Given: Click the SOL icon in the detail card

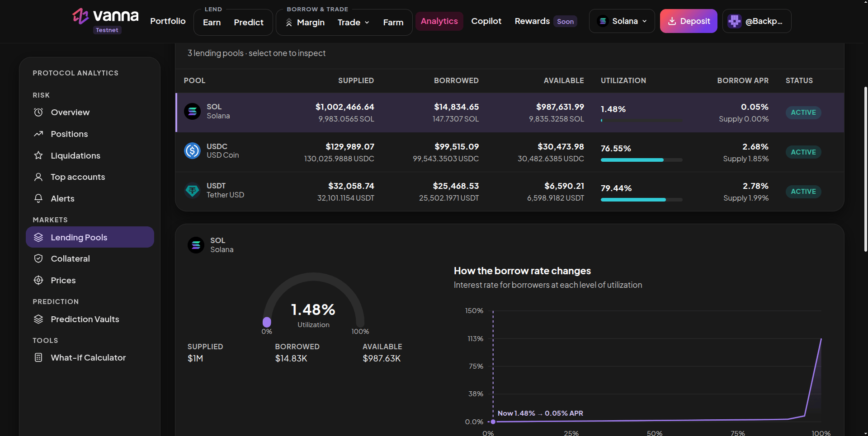Looking at the screenshot, I should point(196,245).
